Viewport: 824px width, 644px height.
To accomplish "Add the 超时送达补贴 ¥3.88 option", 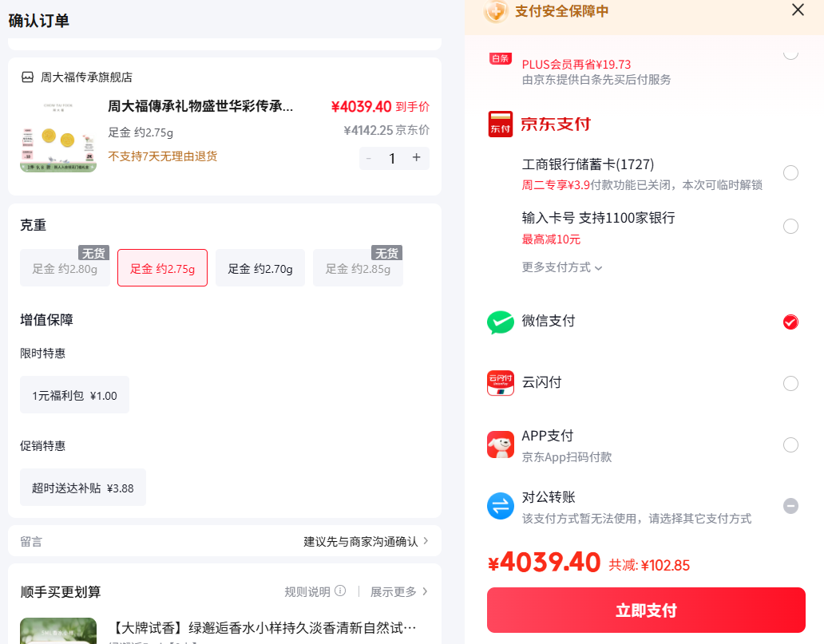I will [83, 488].
